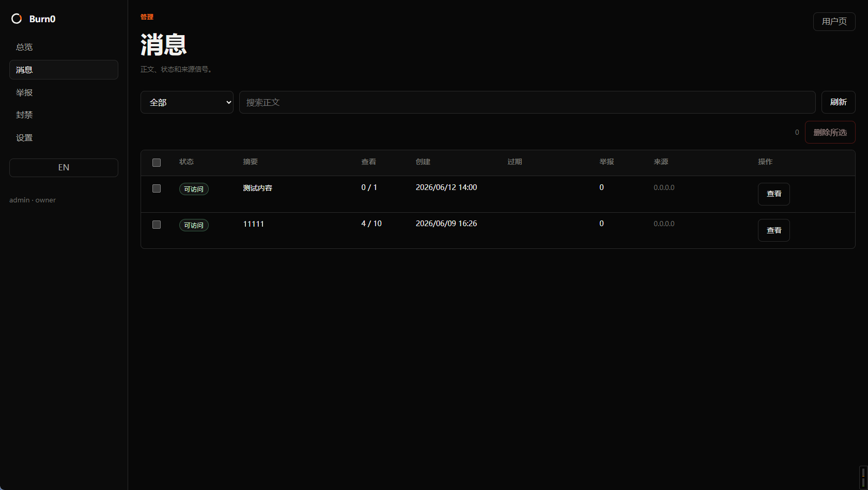Click the 来源 column header
The height and width of the screenshot is (490, 868).
point(661,162)
